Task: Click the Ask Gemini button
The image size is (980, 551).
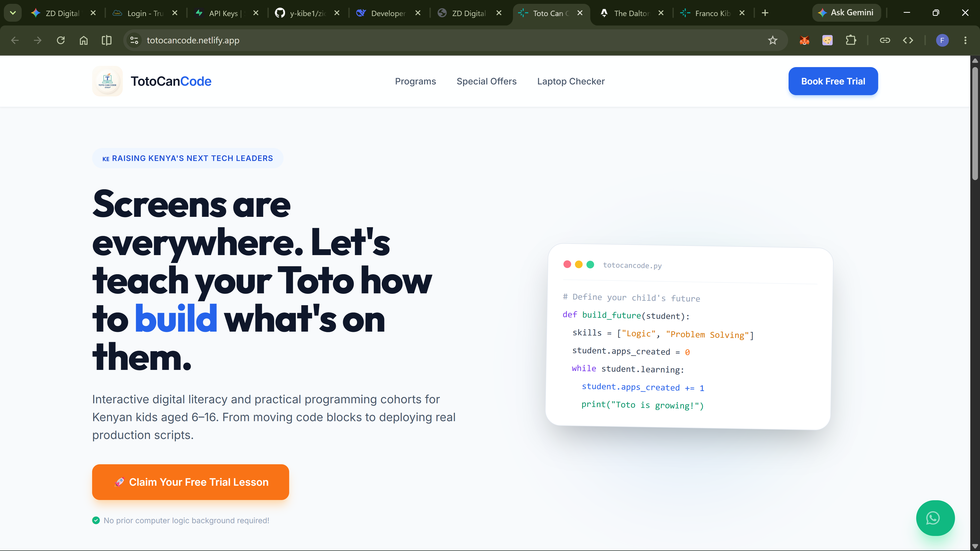Action: pyautogui.click(x=847, y=12)
